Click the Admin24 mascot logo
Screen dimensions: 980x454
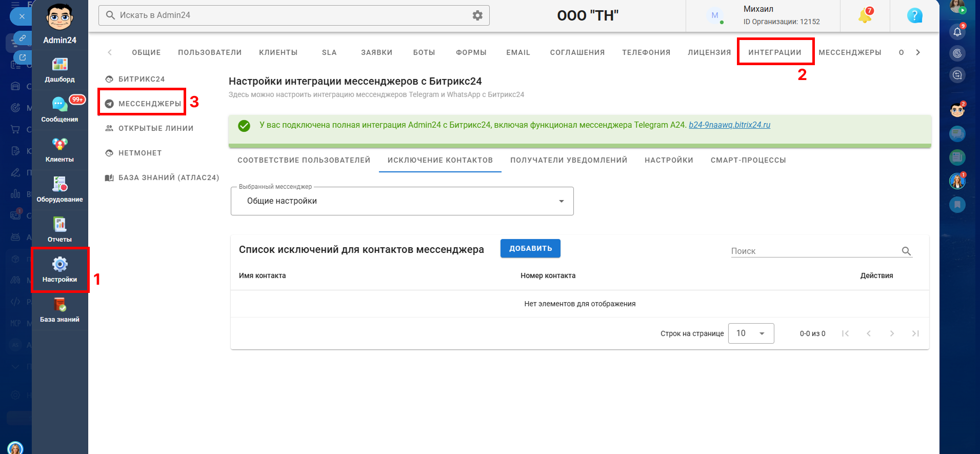(x=59, y=17)
